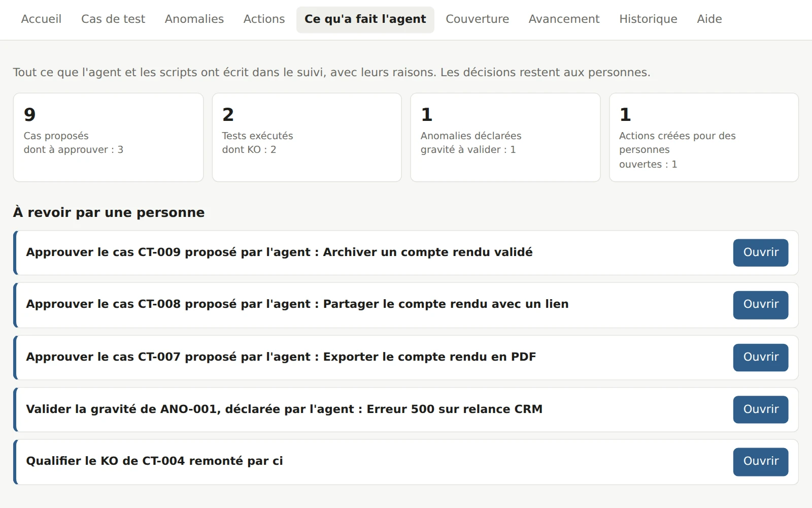Click the 'dont à approuver : 3' text
The width and height of the screenshot is (812, 508).
tap(73, 150)
